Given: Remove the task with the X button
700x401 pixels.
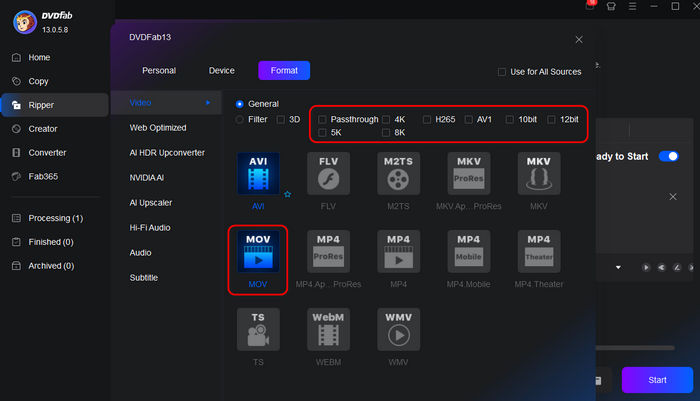Looking at the screenshot, I should (673, 196).
